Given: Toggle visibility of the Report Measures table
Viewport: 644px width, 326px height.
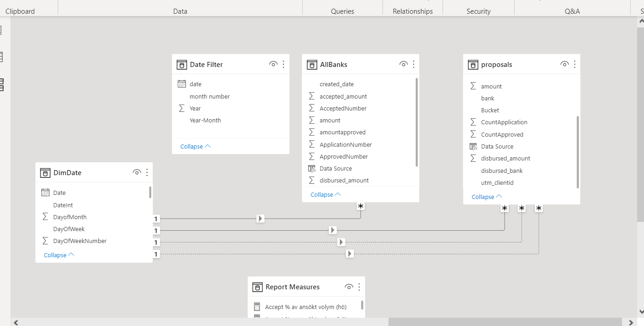Looking at the screenshot, I should pos(349,287).
